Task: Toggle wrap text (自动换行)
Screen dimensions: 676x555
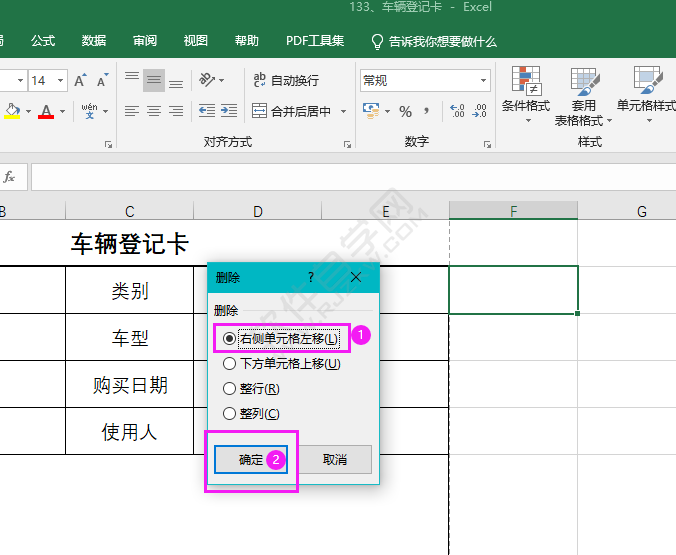Action: (x=286, y=80)
